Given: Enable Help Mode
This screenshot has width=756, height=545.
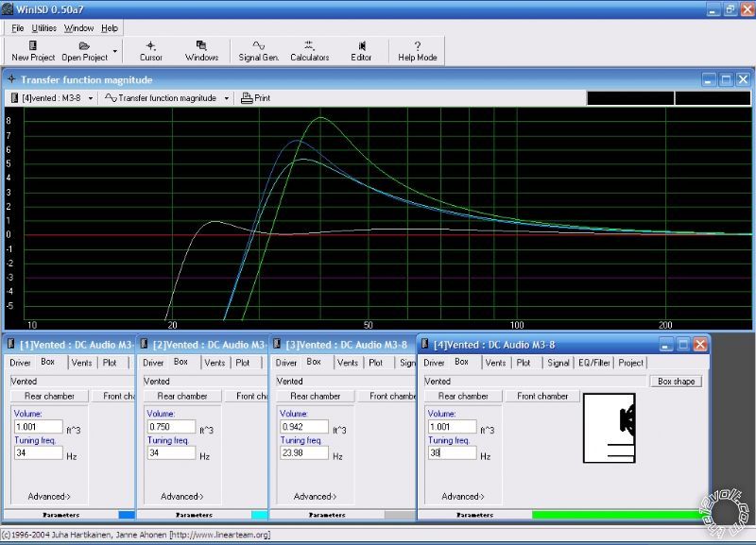Looking at the screenshot, I should point(417,45).
